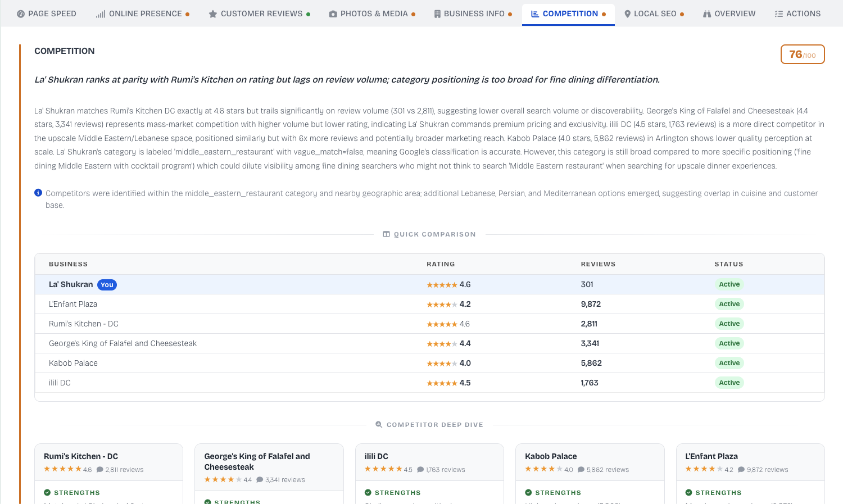The height and width of the screenshot is (504, 843).
Task: Click La' Shukran's 4.6 star rating
Action: coord(448,284)
